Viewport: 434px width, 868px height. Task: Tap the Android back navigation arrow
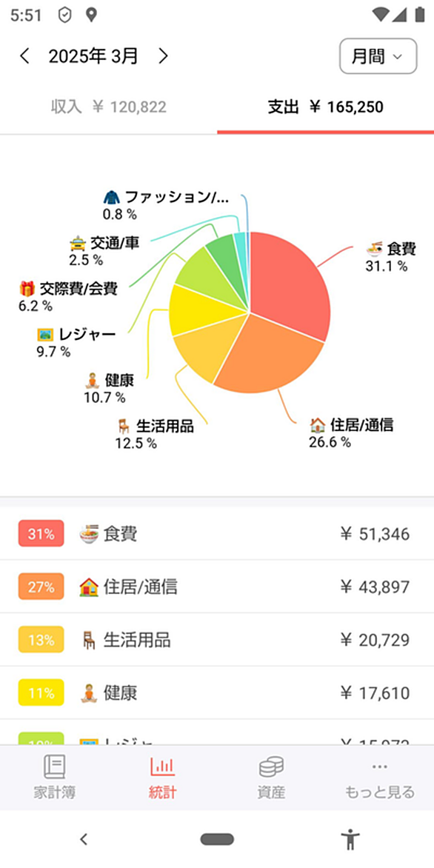point(84,840)
